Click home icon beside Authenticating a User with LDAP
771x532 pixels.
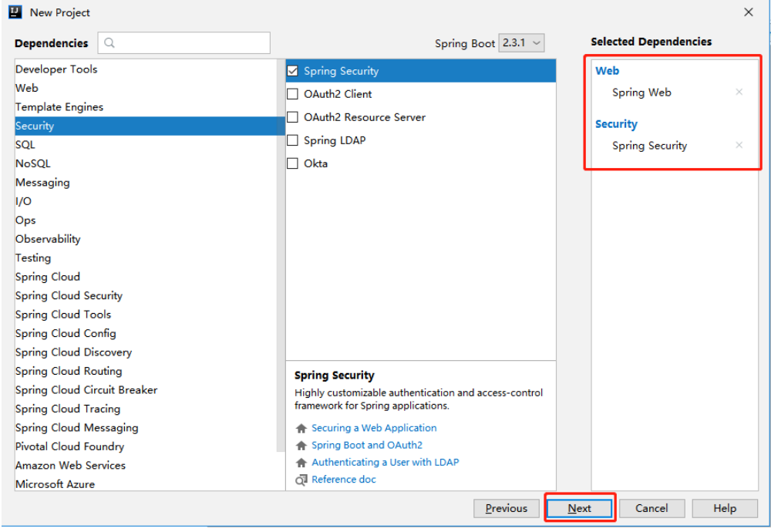(301, 463)
